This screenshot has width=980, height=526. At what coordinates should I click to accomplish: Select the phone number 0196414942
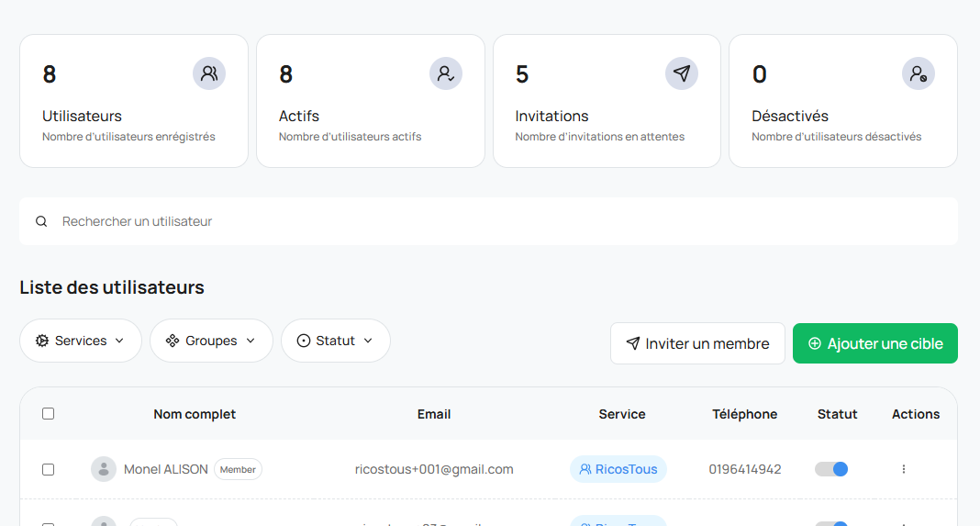coord(744,469)
